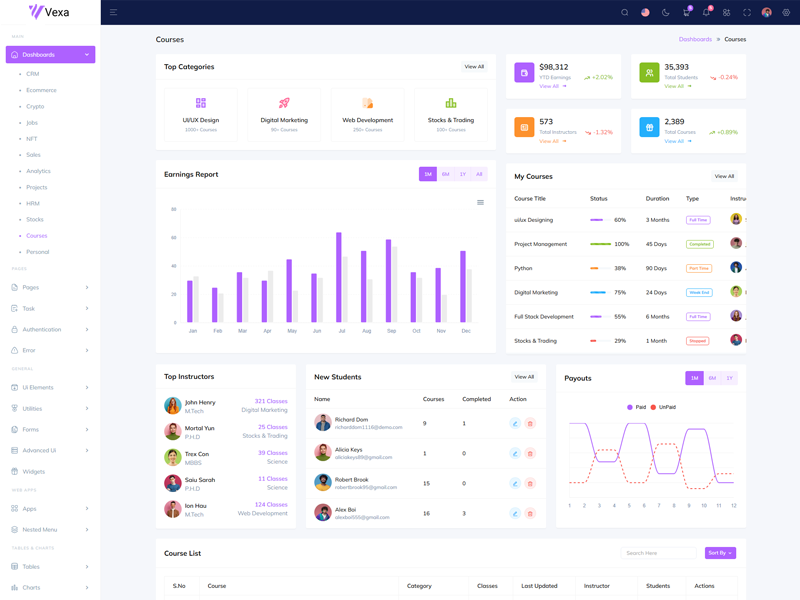
Task: Toggle the Paid legend in Payouts chart
Action: 636,407
